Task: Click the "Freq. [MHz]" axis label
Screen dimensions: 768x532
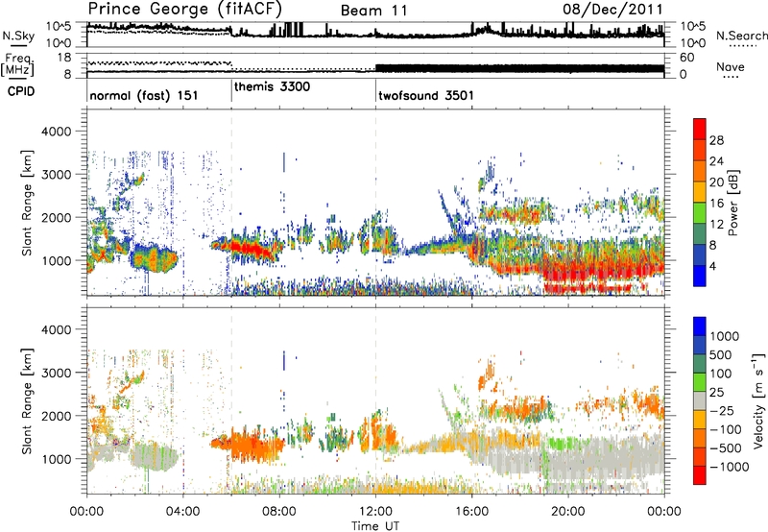Action: coord(17,65)
